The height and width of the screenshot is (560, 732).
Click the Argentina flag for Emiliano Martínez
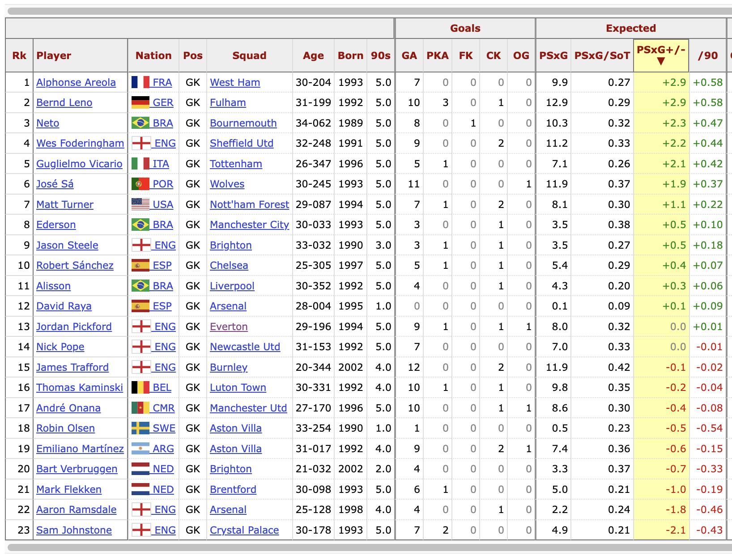140,449
